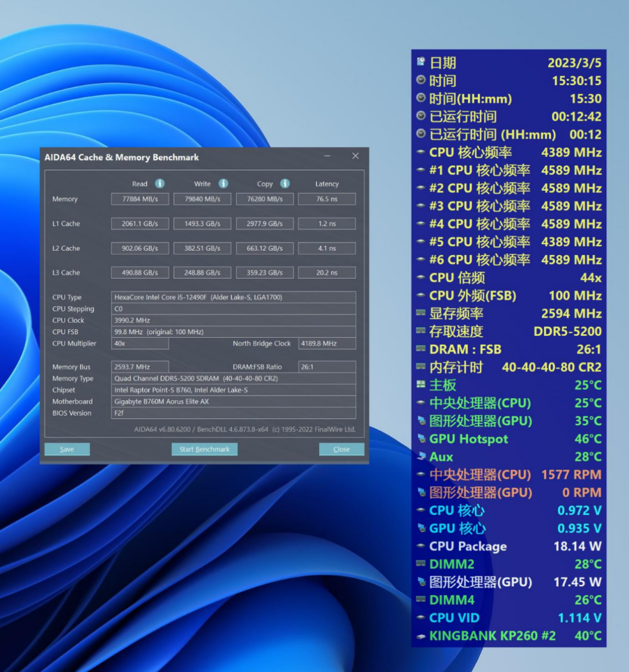Screen dimensions: 629x672
Task: Click the icon beside GPU Hotspot 46°C
Action: click(x=421, y=438)
